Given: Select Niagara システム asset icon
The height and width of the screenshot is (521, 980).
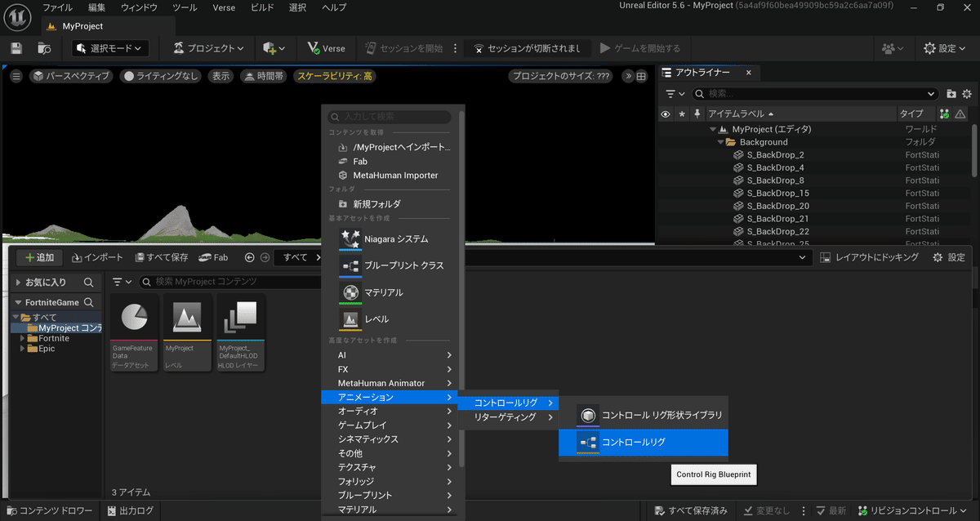Looking at the screenshot, I should [x=350, y=239].
